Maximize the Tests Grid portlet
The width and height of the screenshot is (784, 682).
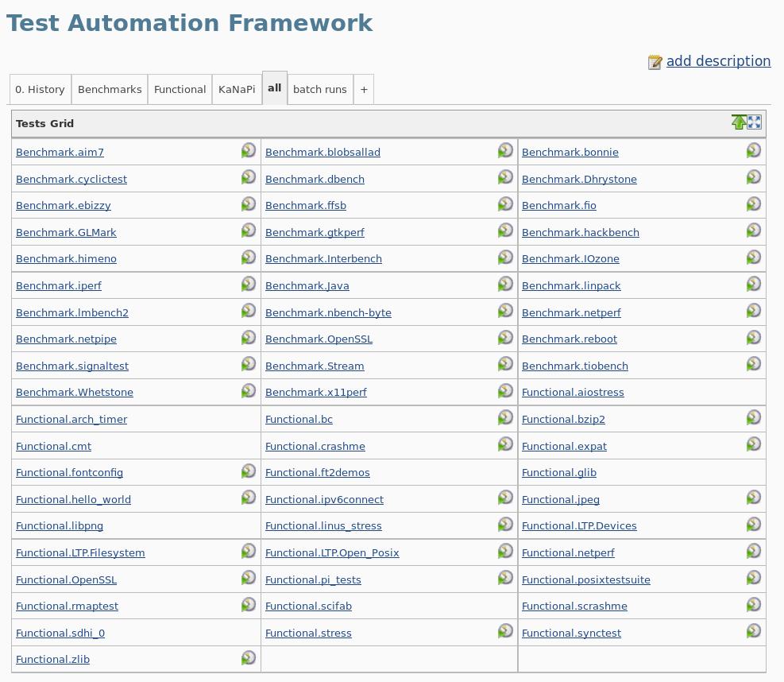(755, 122)
